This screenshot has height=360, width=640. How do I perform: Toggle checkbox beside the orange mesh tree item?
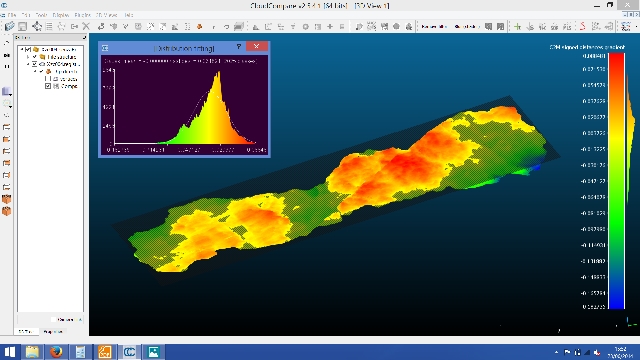tap(41, 71)
